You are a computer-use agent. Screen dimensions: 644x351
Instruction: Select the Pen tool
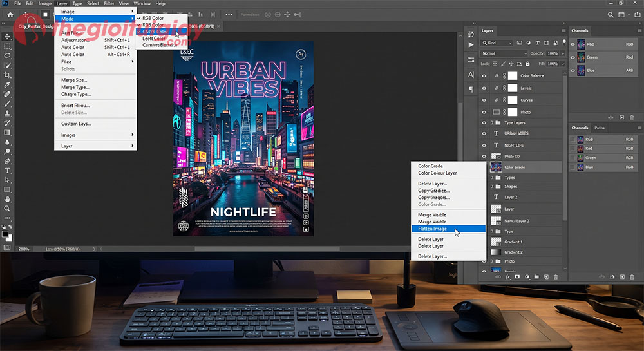[x=7, y=161]
